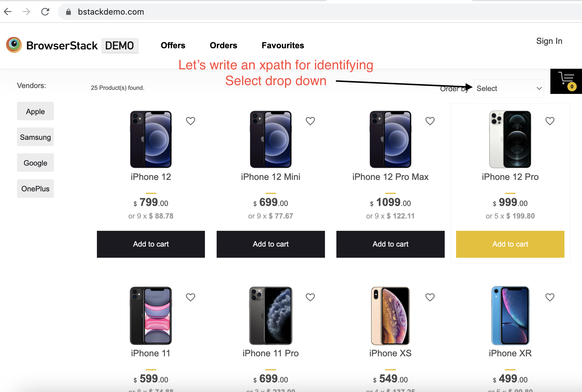Viewport: 582px width, 392px height.
Task: Click the heart icon on iPhone 12 Mini
Action: click(x=310, y=121)
